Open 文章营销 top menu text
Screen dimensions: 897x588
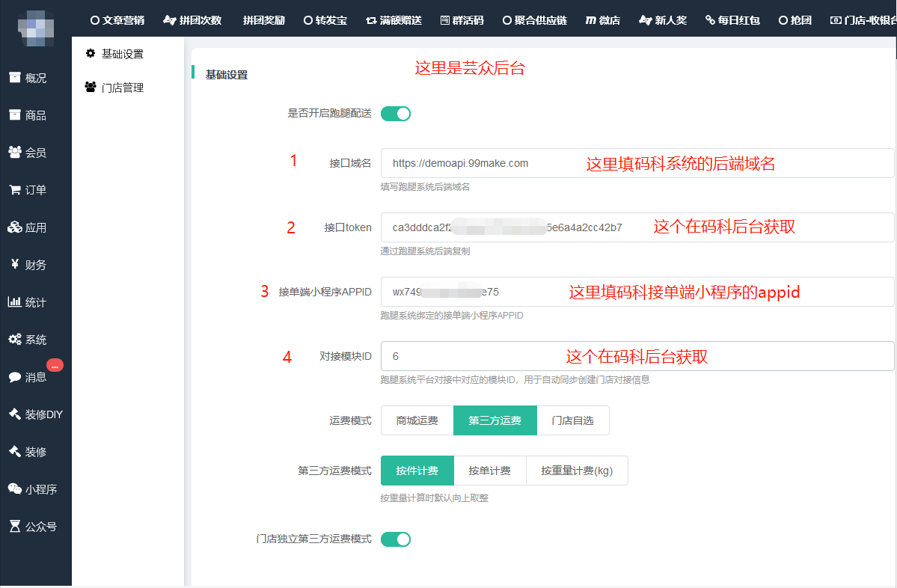click(x=123, y=20)
